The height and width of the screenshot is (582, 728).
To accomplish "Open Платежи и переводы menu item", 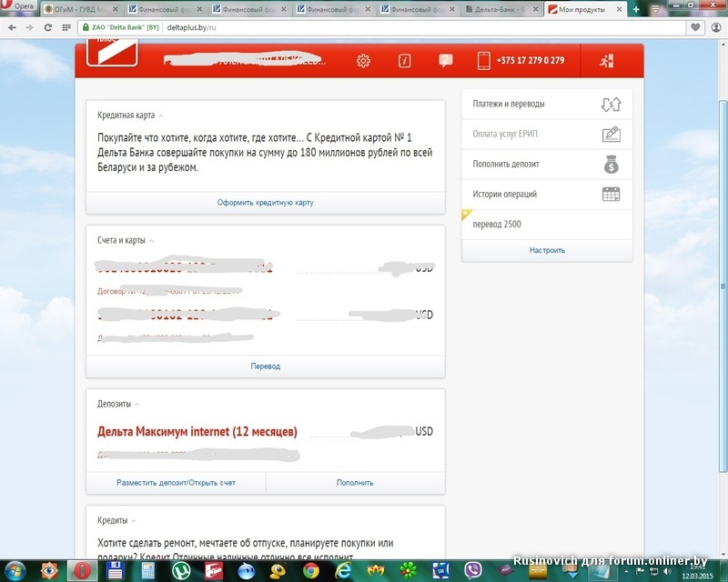I will [547, 104].
